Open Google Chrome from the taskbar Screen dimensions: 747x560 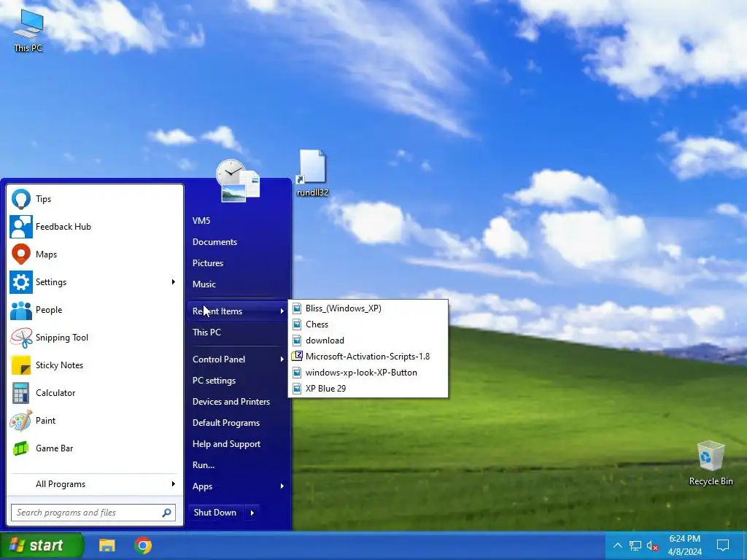(143, 545)
